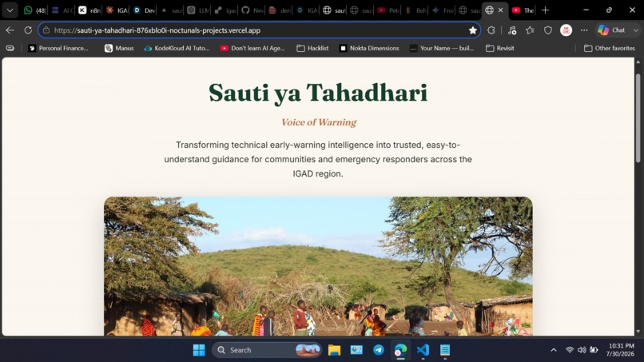Switch to the 'Fro' tab with star icon
Screen dimensions: 644x362
(442, 10)
